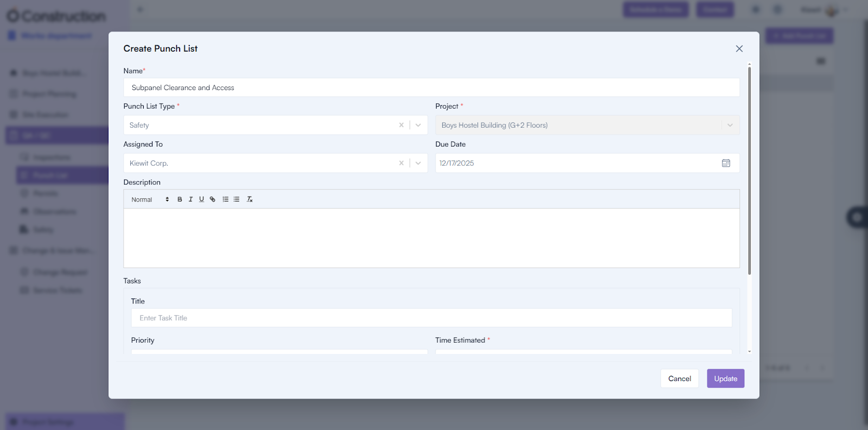Cancel the punch list creation
Screen dimensions: 868x430
679,378
